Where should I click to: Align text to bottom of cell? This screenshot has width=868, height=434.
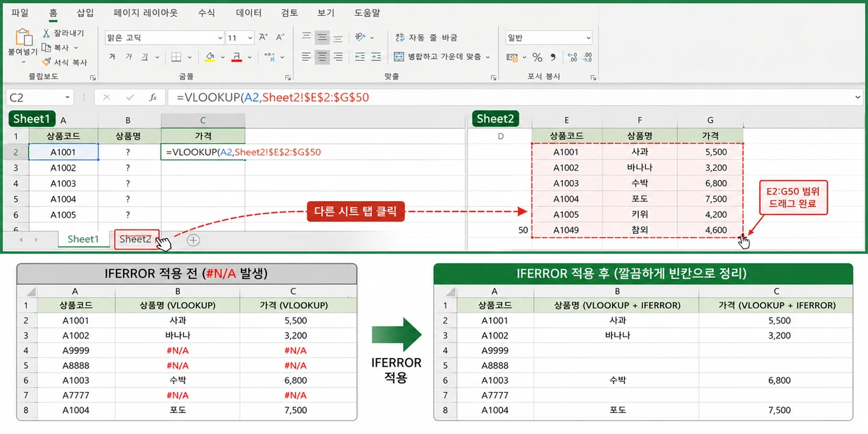point(338,38)
